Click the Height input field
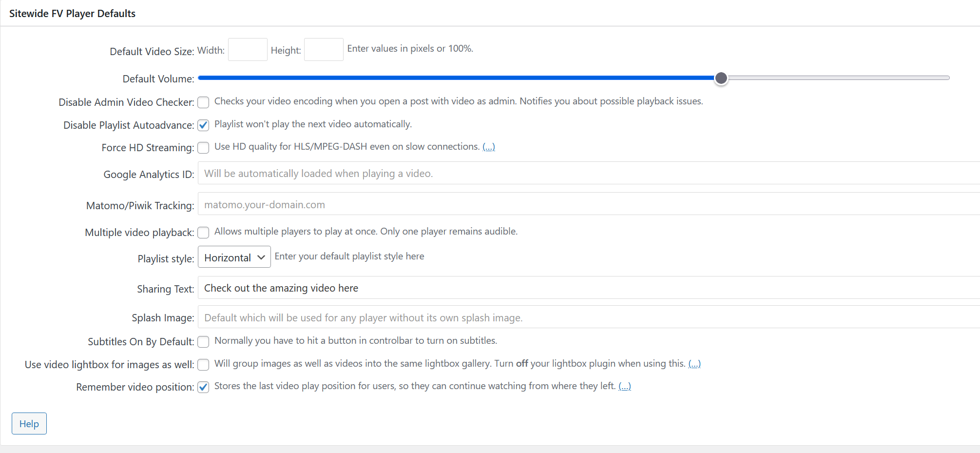This screenshot has height=453, width=980. [324, 50]
